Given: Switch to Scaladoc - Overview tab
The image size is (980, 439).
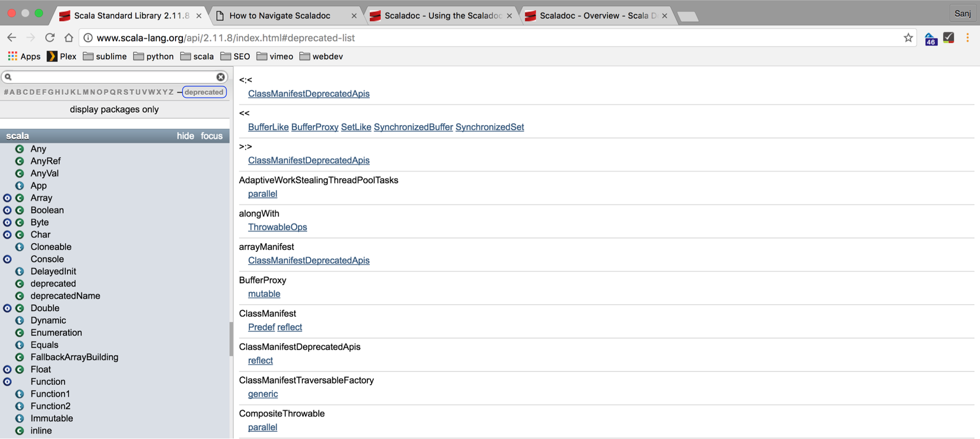Looking at the screenshot, I should click(597, 16).
